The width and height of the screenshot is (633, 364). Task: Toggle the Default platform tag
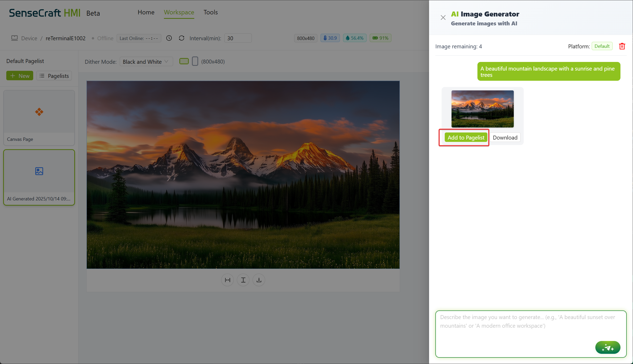(x=602, y=46)
